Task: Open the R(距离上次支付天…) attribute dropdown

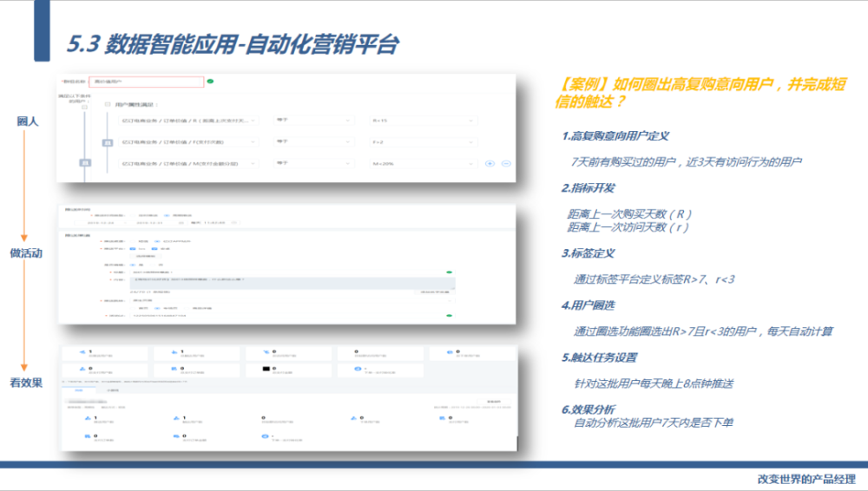Action: point(188,120)
